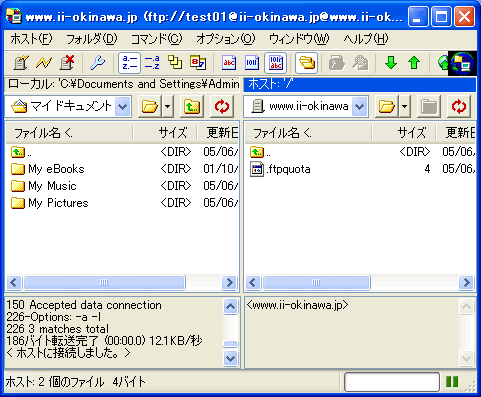Viewport: 481px width, 397px height.
Task: Refresh the local file list
Action: tap(222, 107)
